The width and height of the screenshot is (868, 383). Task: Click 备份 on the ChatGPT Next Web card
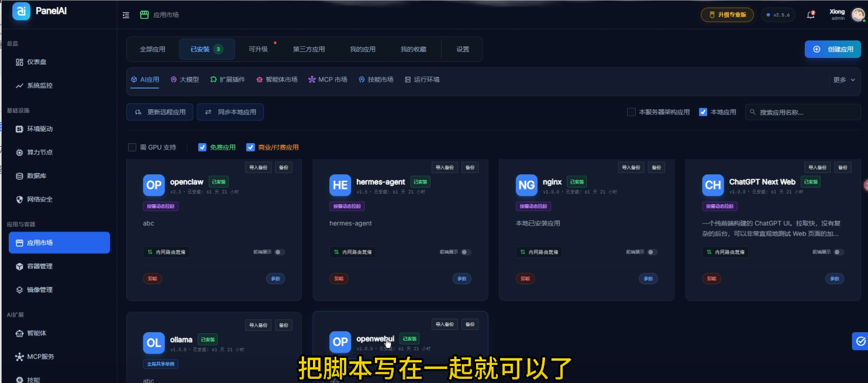click(842, 167)
